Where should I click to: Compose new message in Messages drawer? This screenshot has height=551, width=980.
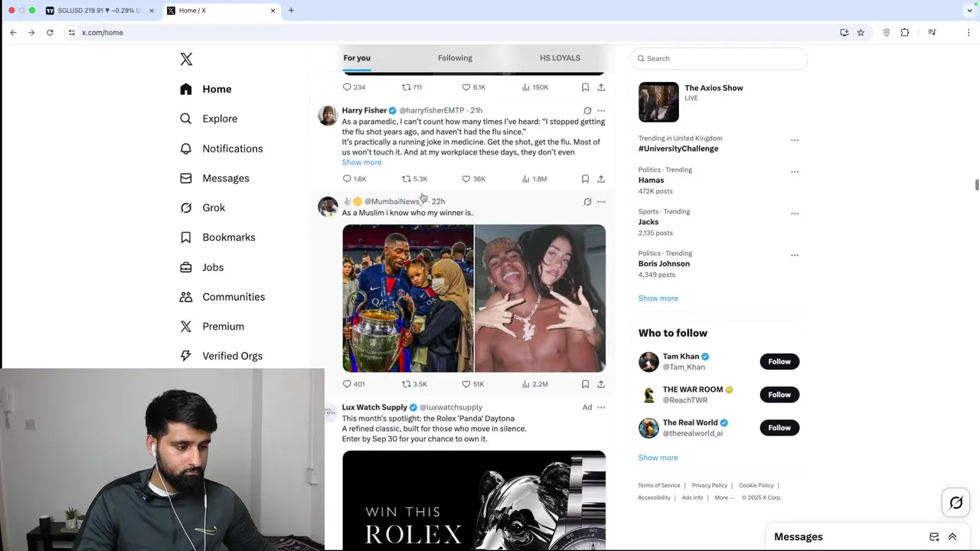coord(934,537)
